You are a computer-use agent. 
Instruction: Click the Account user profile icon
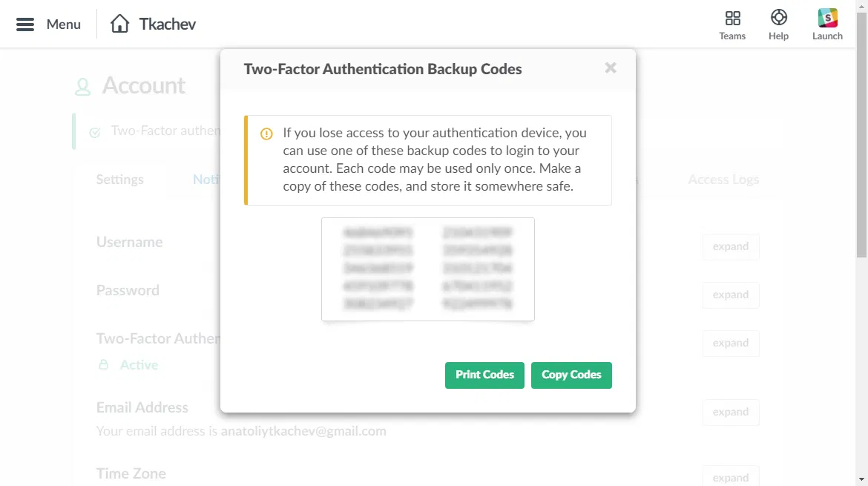82,88
